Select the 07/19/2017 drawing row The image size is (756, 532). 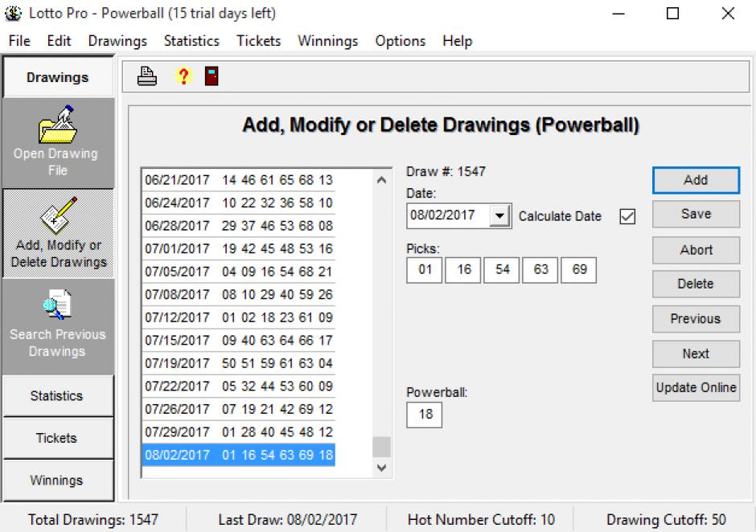tap(239, 363)
